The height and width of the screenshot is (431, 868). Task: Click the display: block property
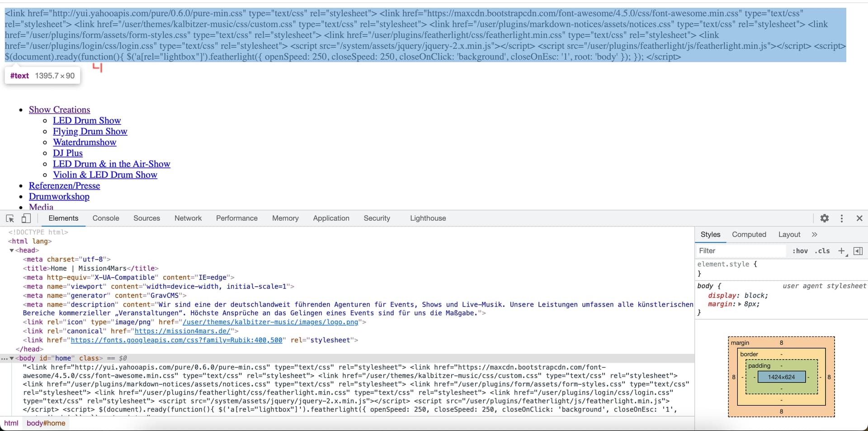[738, 296]
